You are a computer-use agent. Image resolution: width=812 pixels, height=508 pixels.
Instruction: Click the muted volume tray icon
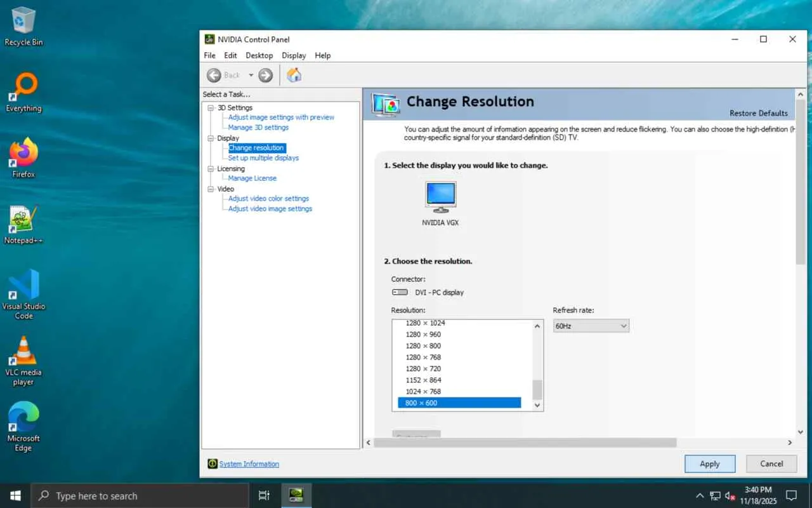[x=730, y=495]
